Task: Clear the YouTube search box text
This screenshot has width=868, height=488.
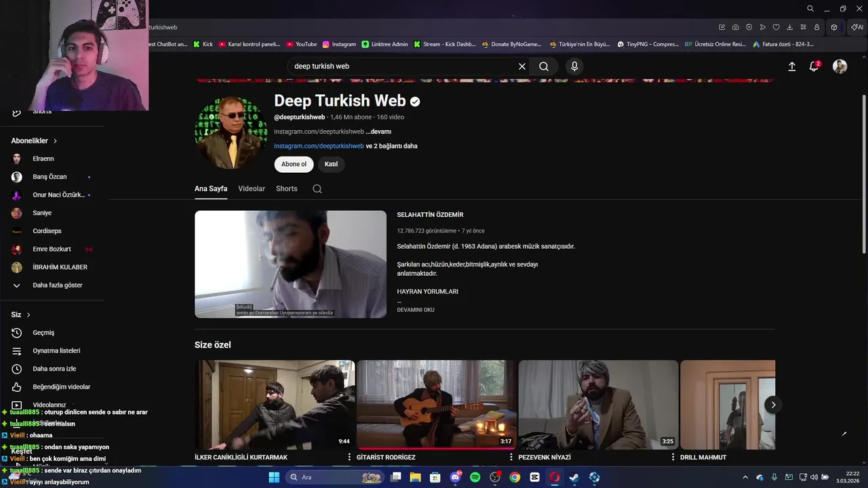Action: click(522, 66)
